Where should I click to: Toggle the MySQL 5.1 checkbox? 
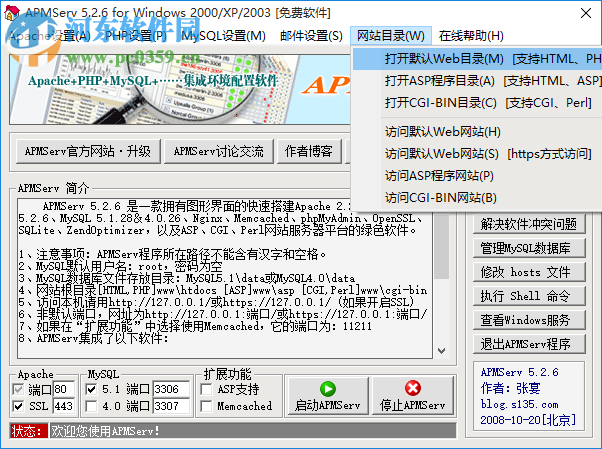pos(91,389)
